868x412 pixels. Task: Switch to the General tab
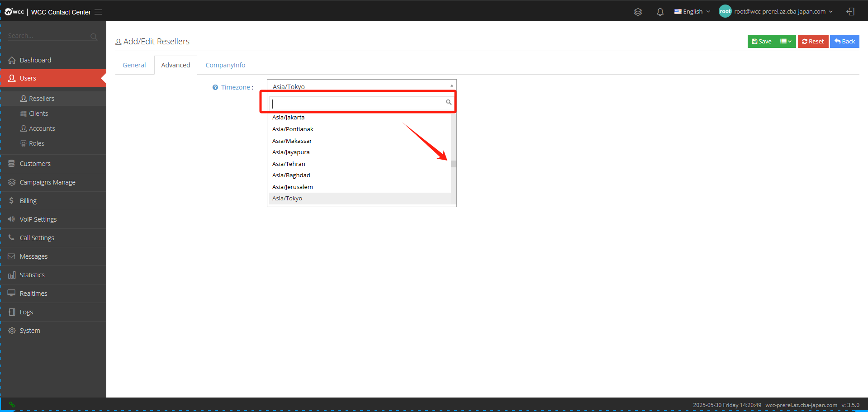pyautogui.click(x=134, y=65)
